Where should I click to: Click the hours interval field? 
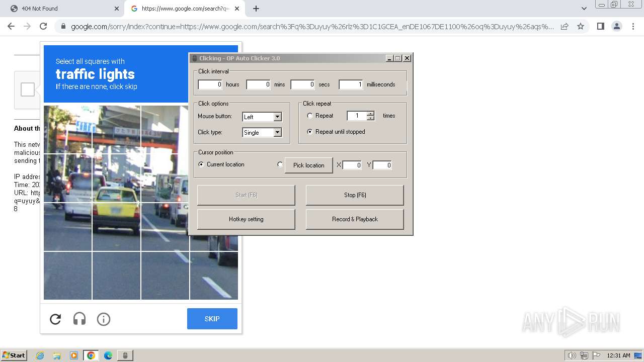click(x=210, y=84)
